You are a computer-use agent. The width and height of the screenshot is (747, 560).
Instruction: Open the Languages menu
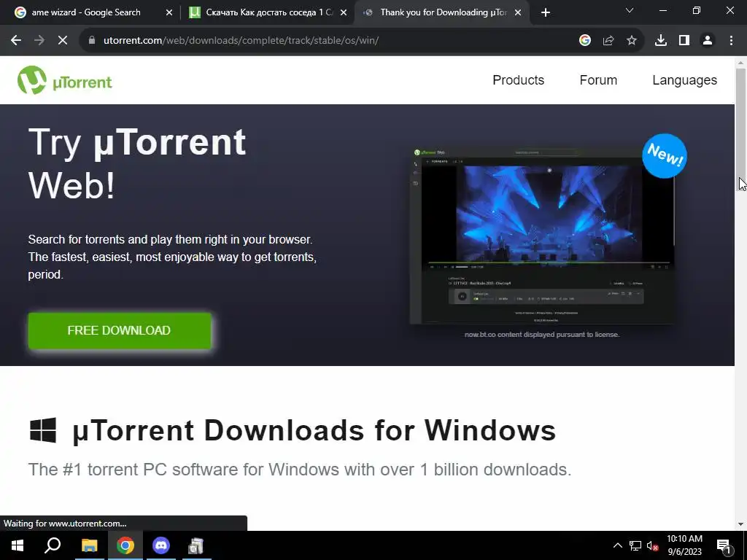point(684,80)
